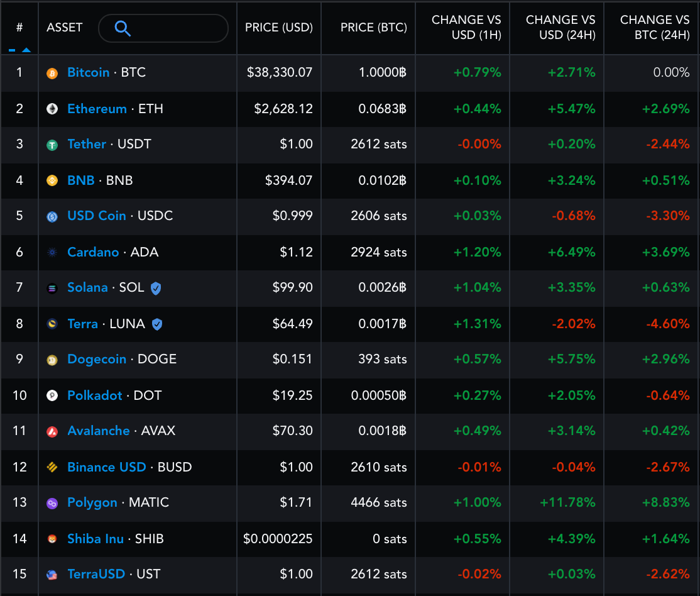Open the Cardano asset link
This screenshot has height=596, width=700.
tap(93, 253)
